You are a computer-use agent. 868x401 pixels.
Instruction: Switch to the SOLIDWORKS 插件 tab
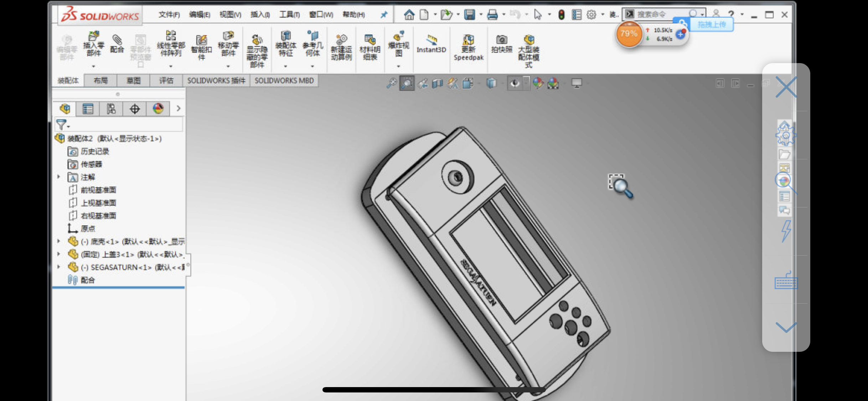[216, 81]
